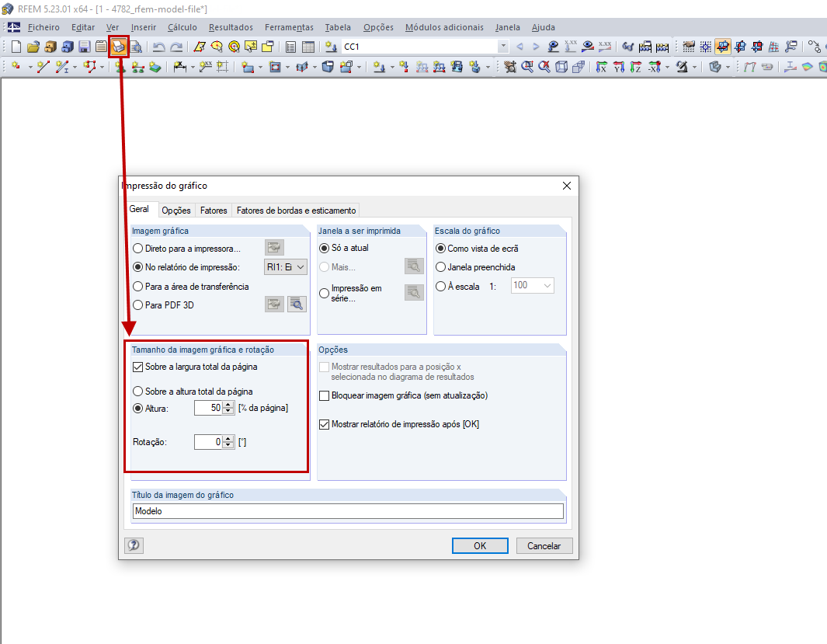827x644 pixels.
Task: Click the yellow-red target selection icon
Action: pos(234,47)
